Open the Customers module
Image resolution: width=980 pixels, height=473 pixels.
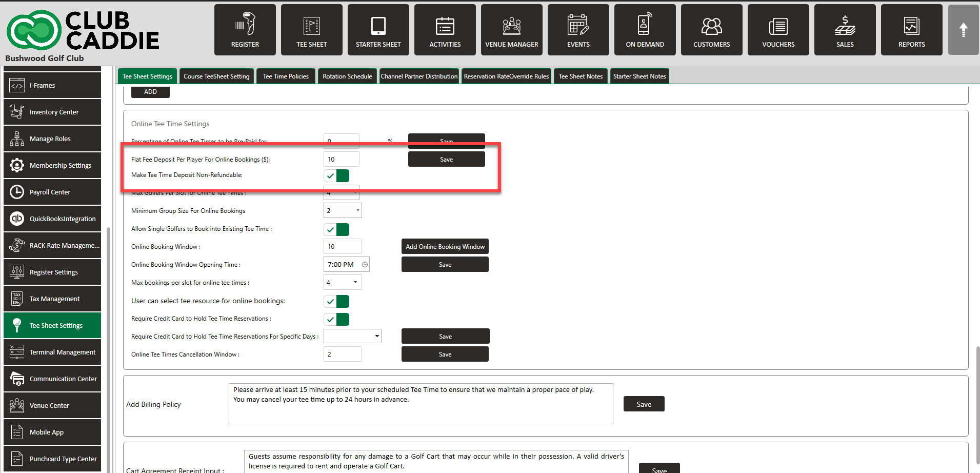click(x=711, y=30)
